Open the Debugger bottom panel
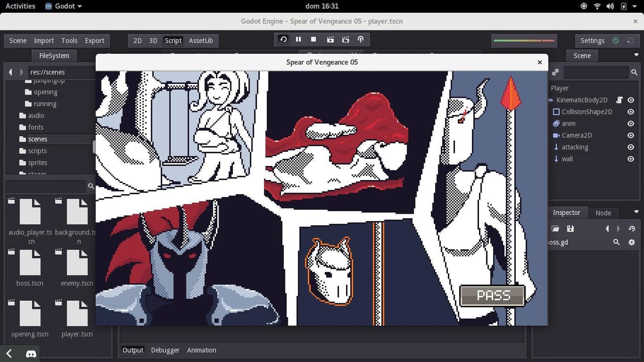This screenshot has width=644, height=362. click(165, 350)
